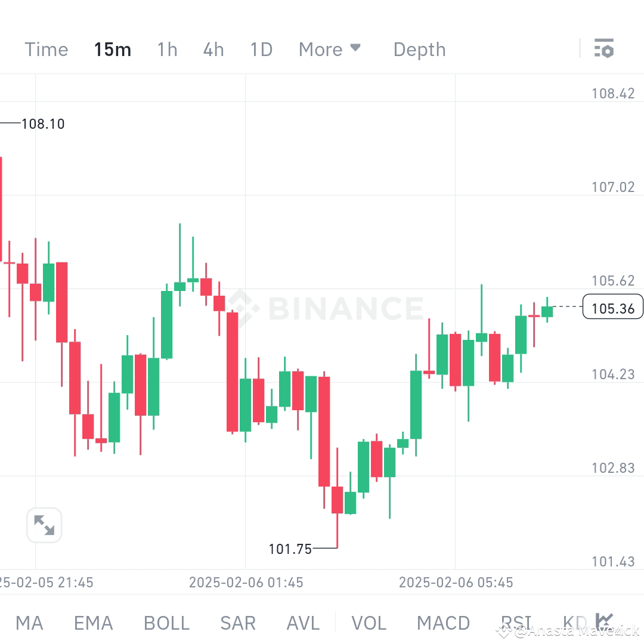Switch to the 1h interval
This screenshot has width=644, height=644.
point(166,49)
